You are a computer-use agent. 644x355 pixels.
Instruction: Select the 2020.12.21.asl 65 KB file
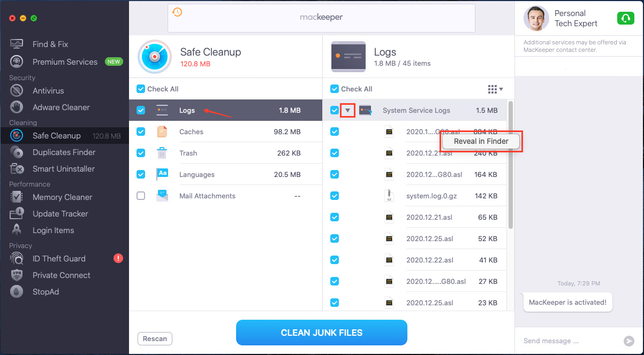pos(415,217)
